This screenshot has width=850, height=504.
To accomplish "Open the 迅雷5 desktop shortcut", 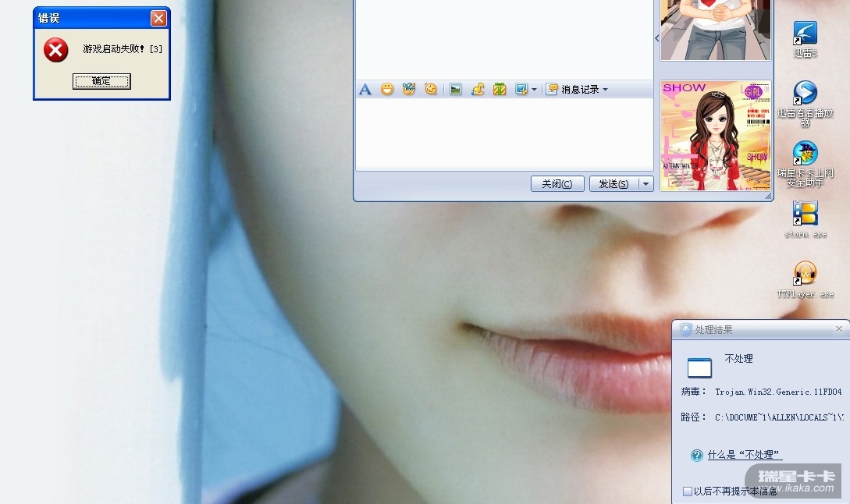I will (x=805, y=39).
